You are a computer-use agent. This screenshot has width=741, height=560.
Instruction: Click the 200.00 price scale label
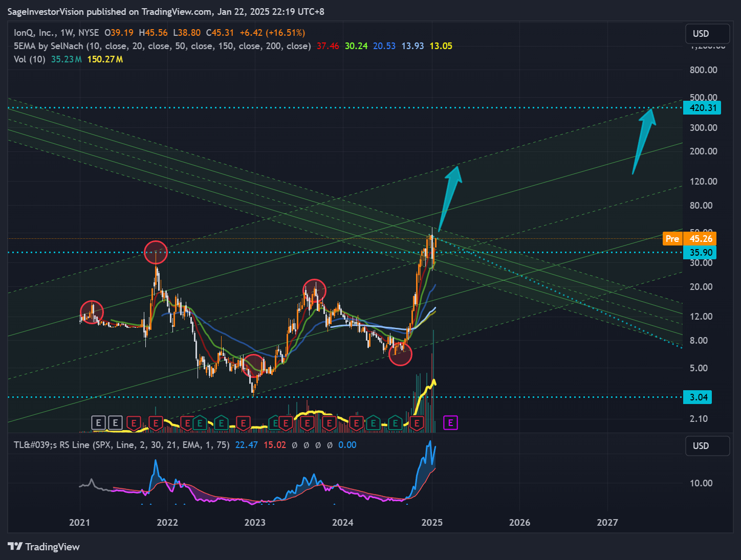coord(704,151)
